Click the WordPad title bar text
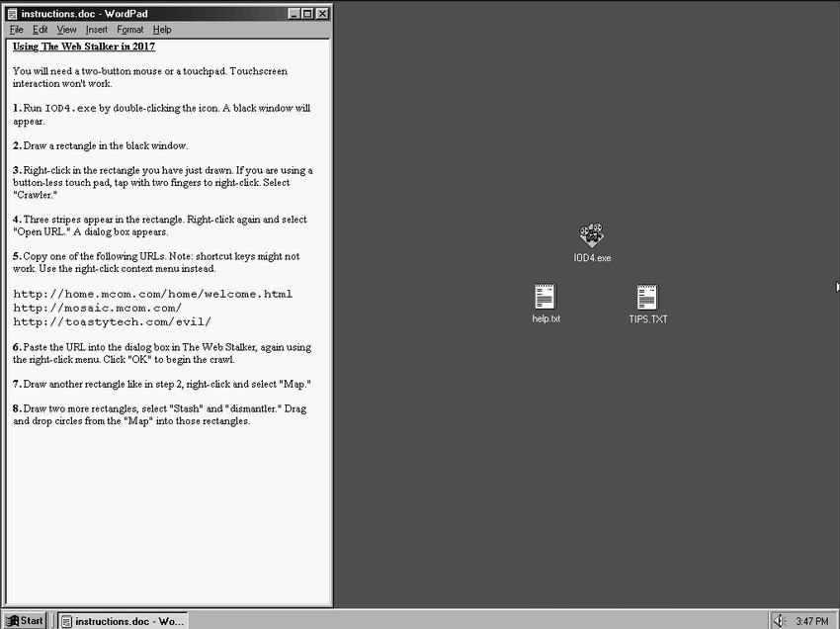 (x=84, y=14)
